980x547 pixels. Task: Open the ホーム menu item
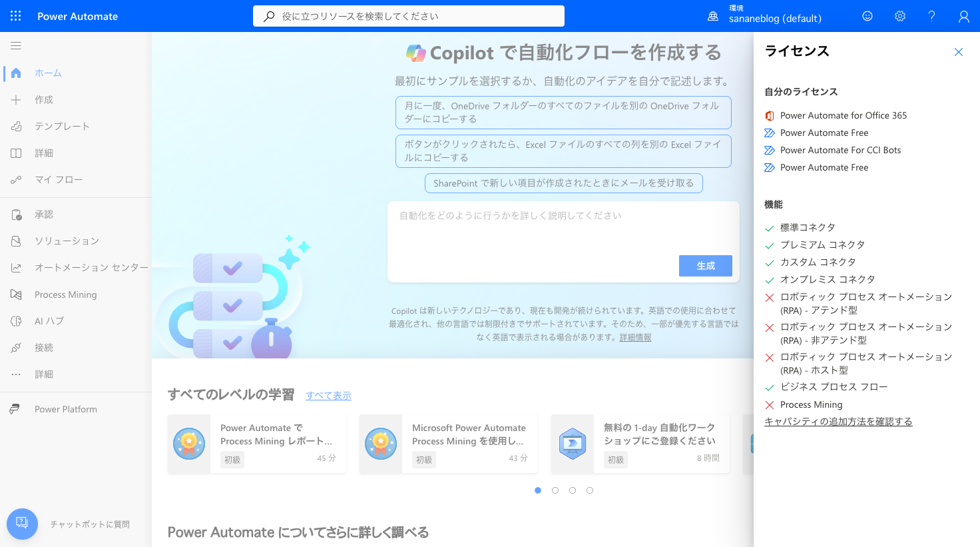76,73
